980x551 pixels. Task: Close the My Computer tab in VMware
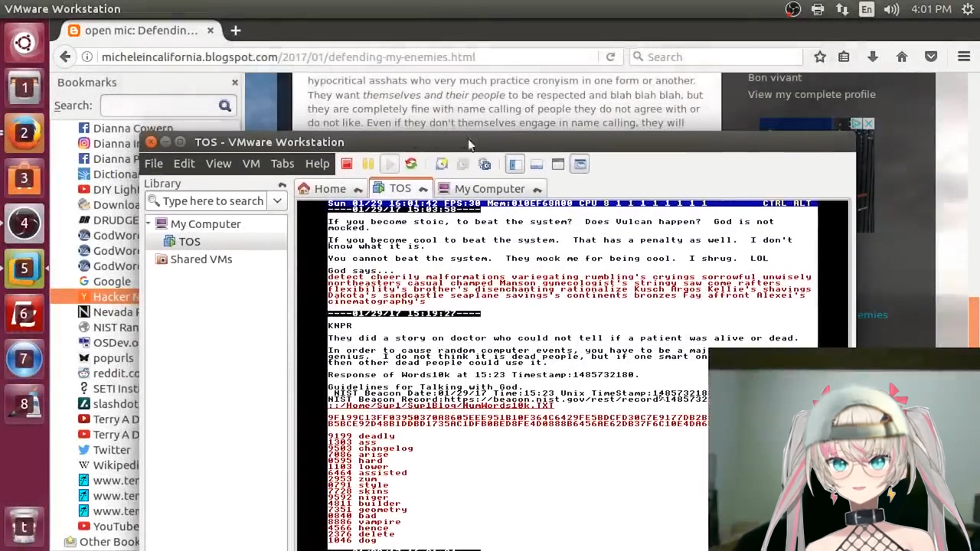[x=537, y=189]
